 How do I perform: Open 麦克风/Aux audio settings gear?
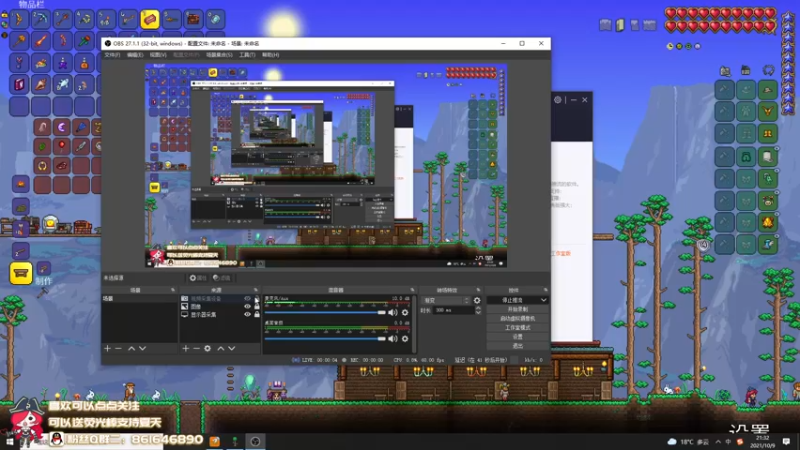405,312
